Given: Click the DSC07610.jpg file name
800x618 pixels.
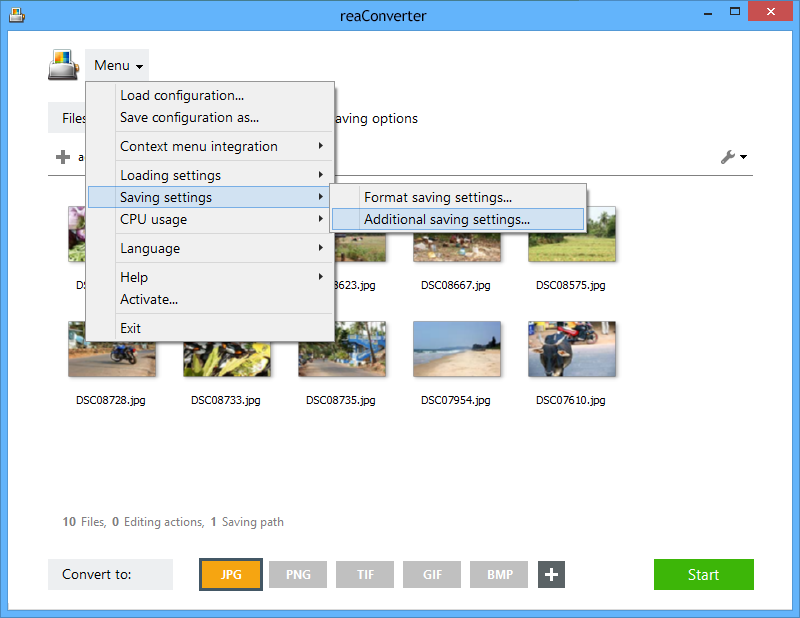Looking at the screenshot, I should tap(571, 400).
